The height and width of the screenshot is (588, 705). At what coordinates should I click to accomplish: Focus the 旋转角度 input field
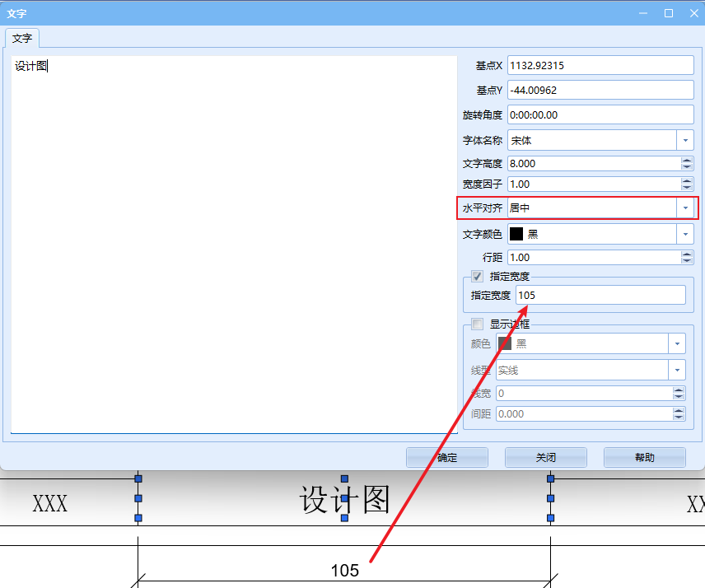click(600, 115)
